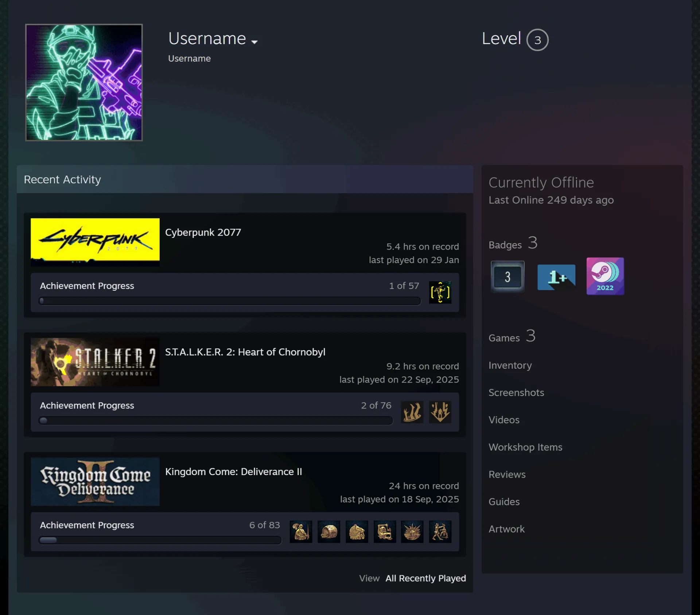Image resolution: width=700 pixels, height=615 pixels.
Task: Open sixth Kingdom Come achievement icon
Action: (x=440, y=532)
